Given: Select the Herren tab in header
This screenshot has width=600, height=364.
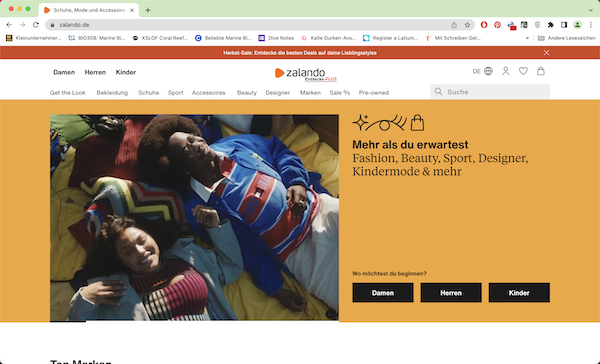Looking at the screenshot, I should (95, 72).
